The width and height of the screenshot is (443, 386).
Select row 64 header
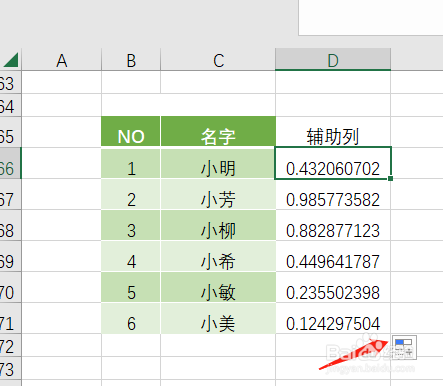point(10,105)
